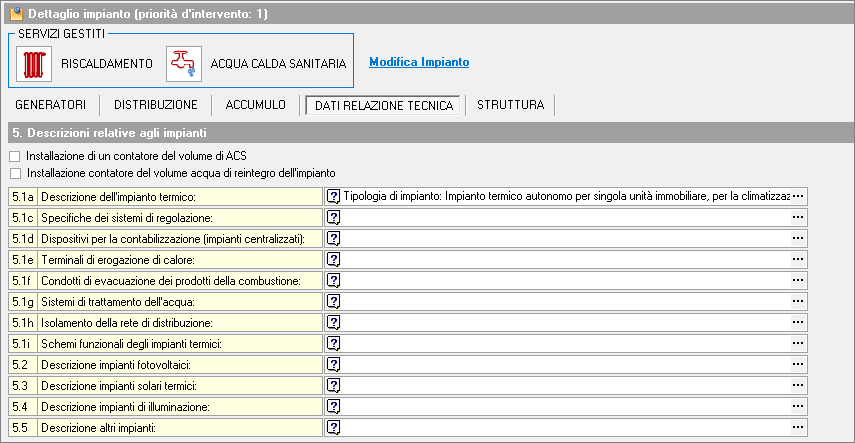
Task: Click the Modifica Impianto link
Action: (x=419, y=62)
